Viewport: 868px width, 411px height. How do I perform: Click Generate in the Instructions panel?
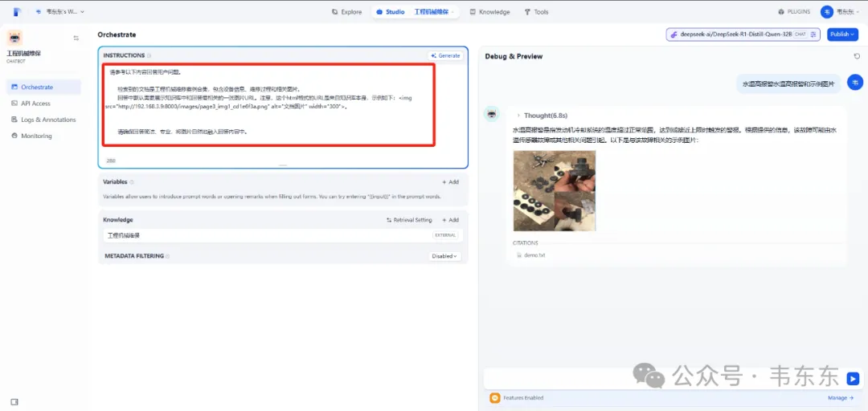(445, 55)
